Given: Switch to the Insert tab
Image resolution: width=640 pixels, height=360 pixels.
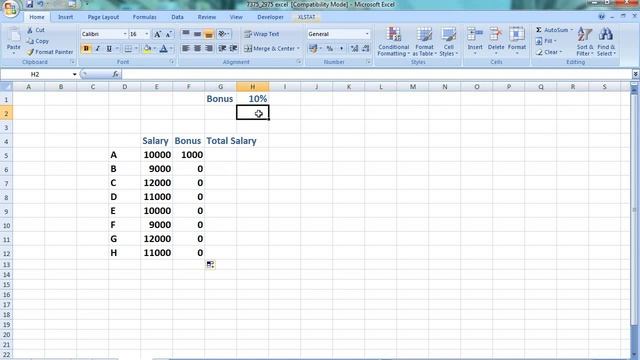Looking at the screenshot, I should pos(65,17).
